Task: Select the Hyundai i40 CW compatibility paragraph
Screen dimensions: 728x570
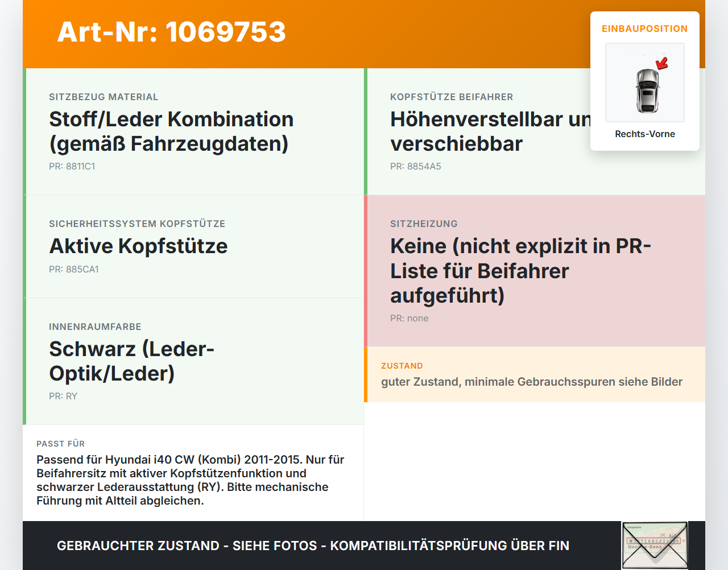Action: coord(191,480)
